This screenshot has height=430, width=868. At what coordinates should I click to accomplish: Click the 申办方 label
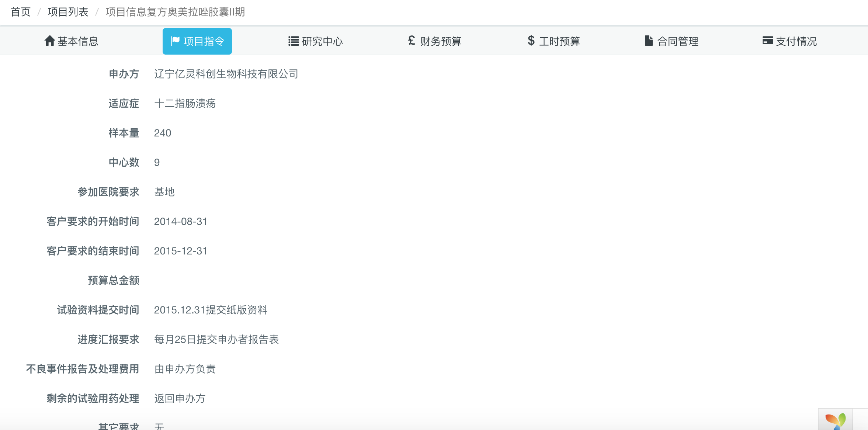point(124,74)
